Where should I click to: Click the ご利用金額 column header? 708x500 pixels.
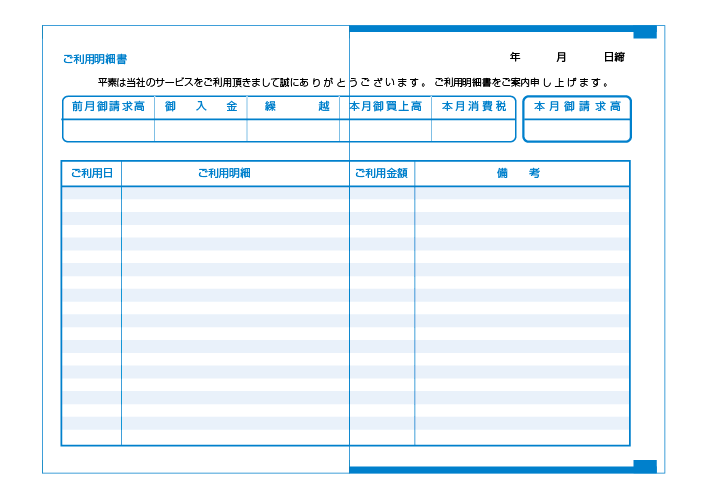point(381,173)
